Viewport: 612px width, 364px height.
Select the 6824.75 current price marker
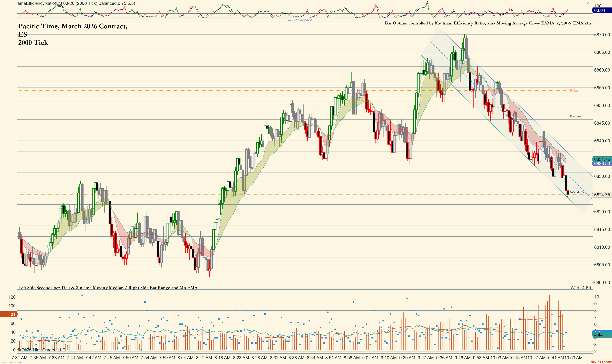pos(602,195)
